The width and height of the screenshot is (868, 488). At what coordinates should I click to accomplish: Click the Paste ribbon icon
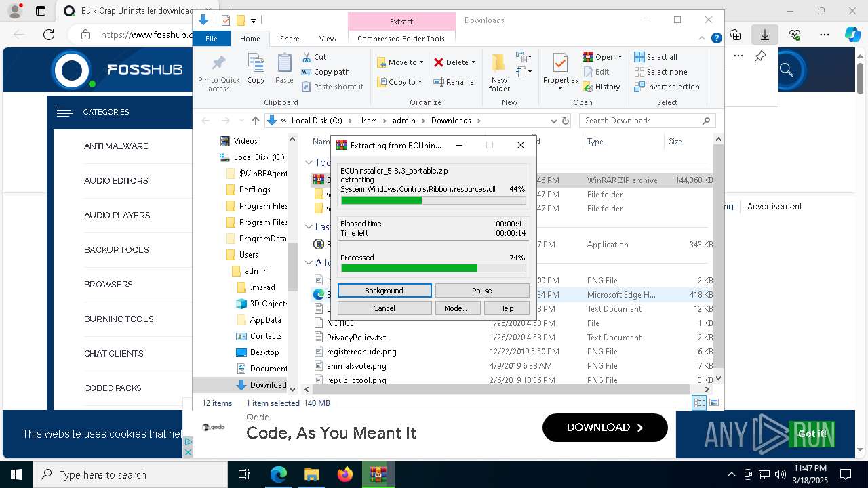(x=284, y=69)
